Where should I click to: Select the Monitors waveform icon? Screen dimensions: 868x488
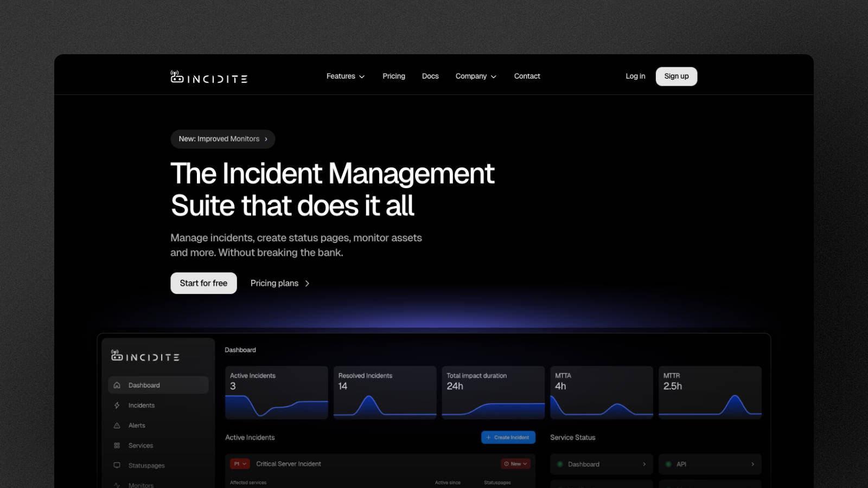coord(117,484)
